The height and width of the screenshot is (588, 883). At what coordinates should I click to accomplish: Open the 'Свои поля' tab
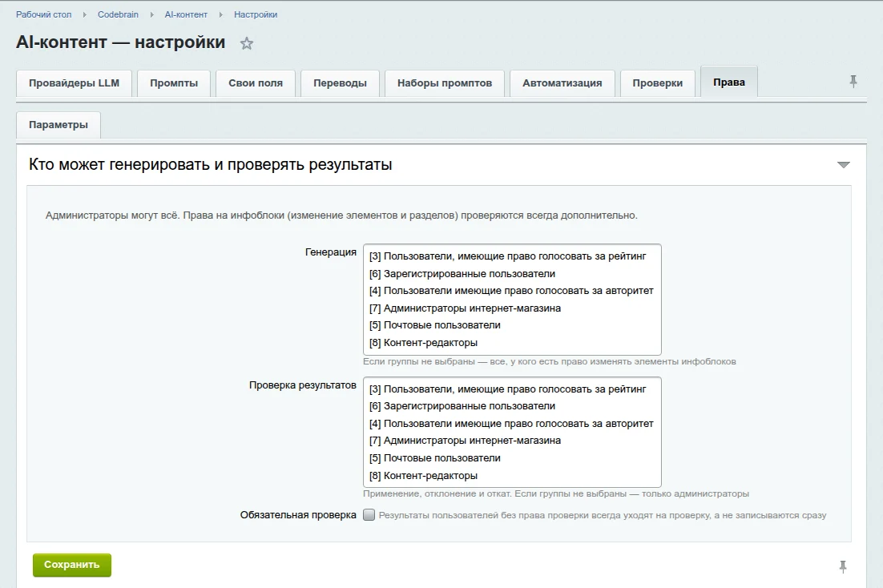tap(256, 83)
